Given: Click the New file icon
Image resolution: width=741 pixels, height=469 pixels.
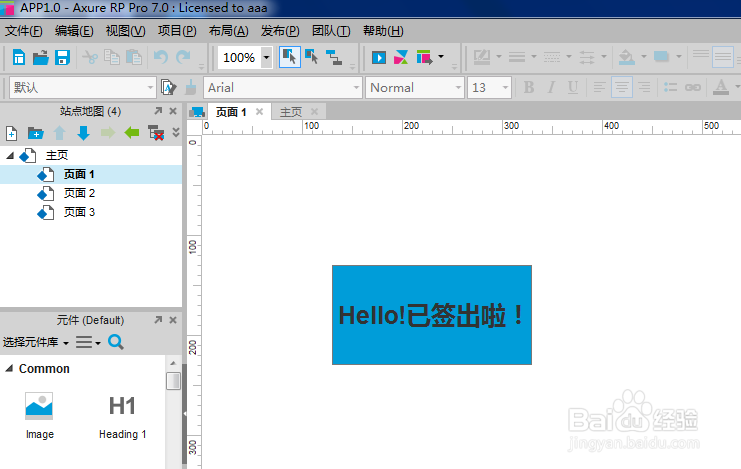Looking at the screenshot, I should [x=19, y=58].
